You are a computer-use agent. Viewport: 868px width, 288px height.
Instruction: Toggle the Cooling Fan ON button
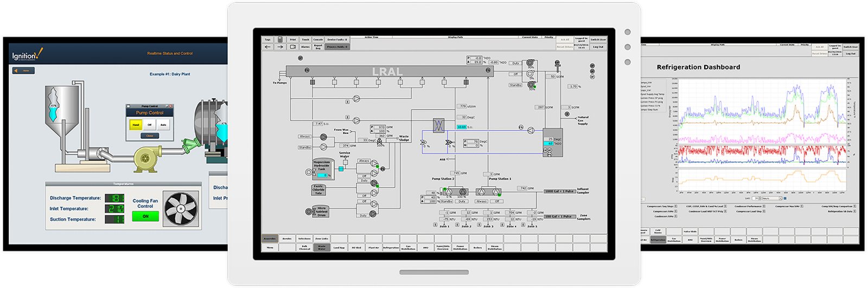(145, 216)
